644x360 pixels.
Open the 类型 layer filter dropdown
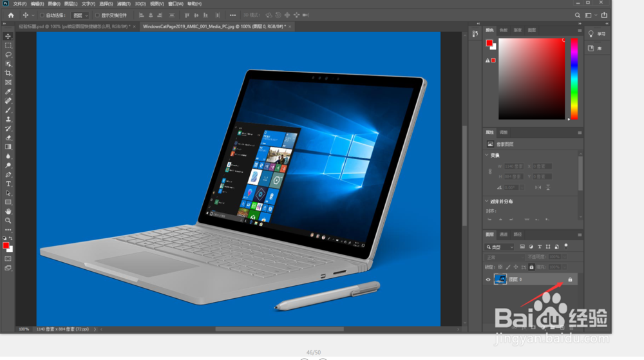click(x=500, y=247)
